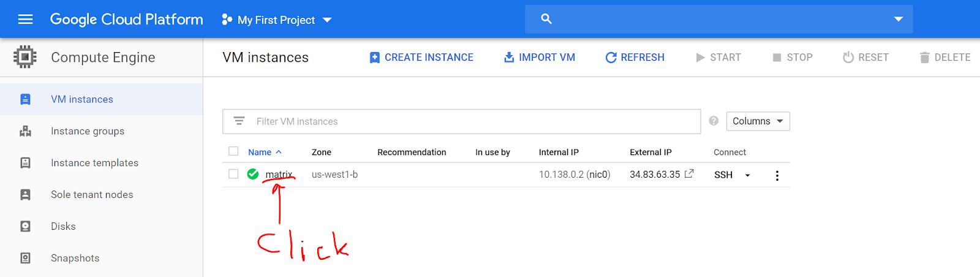Toggle the select-all header checkbox
The width and height of the screenshot is (980, 277).
pos(233,151)
